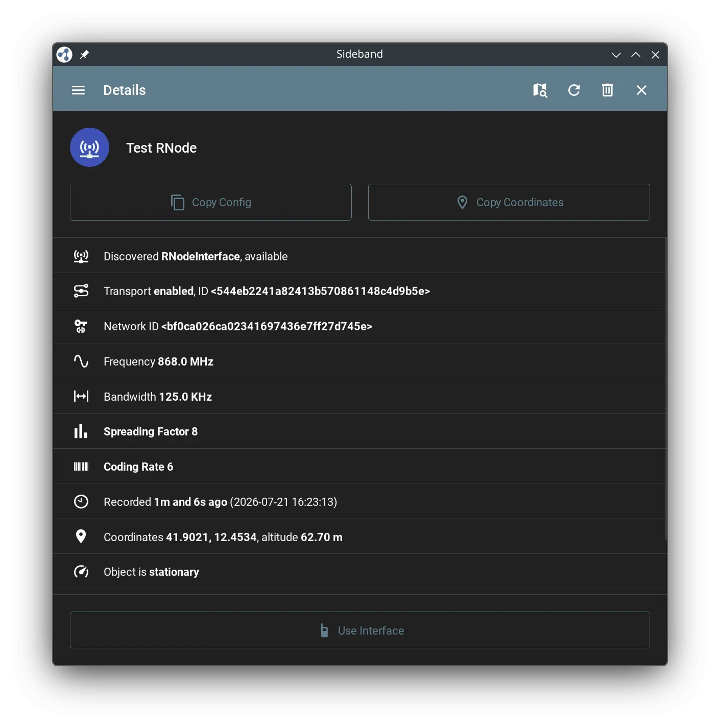720x728 pixels.
Task: Click the Test RNode name text
Action: (161, 148)
